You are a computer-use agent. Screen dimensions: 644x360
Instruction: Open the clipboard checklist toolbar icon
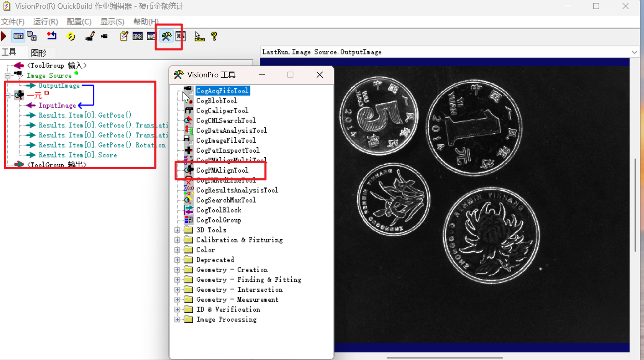tap(124, 36)
